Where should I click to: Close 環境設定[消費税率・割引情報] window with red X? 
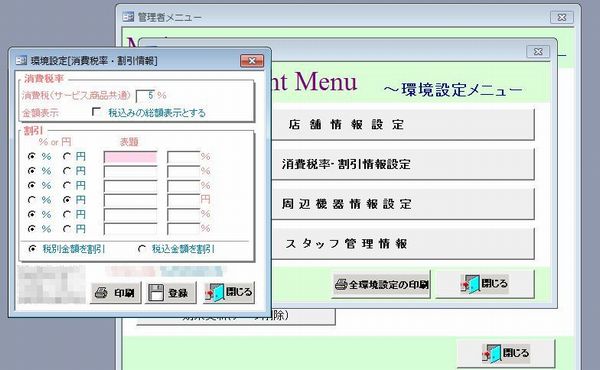252,61
